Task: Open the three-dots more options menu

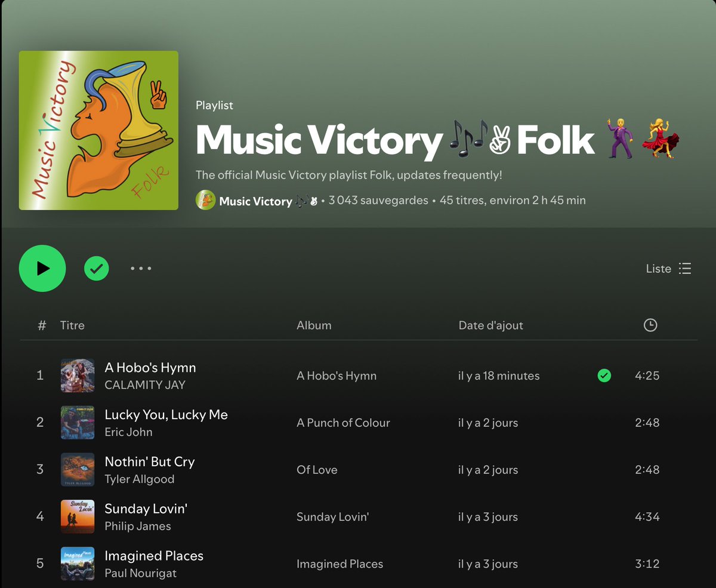Action: (141, 269)
